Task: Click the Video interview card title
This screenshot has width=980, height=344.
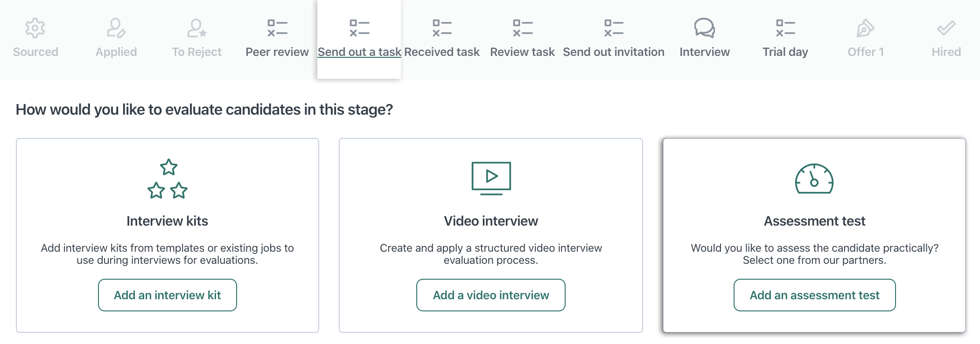Action: [491, 221]
